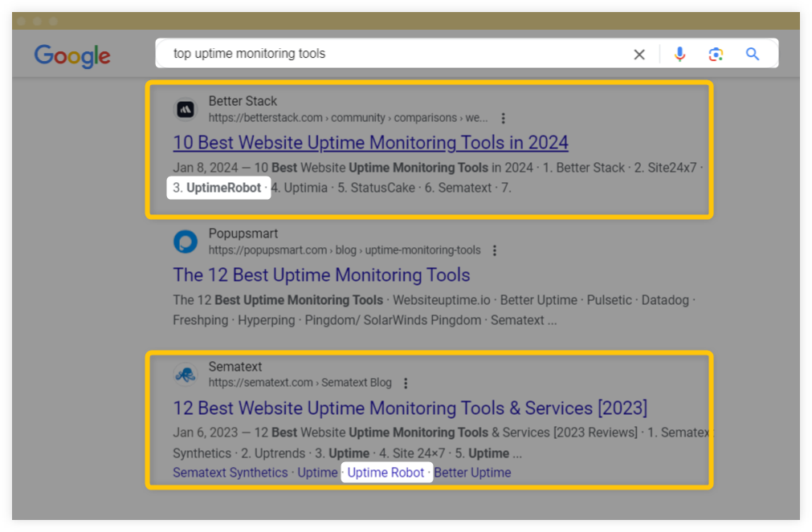Select the Popupsmart favicon

[x=185, y=241]
